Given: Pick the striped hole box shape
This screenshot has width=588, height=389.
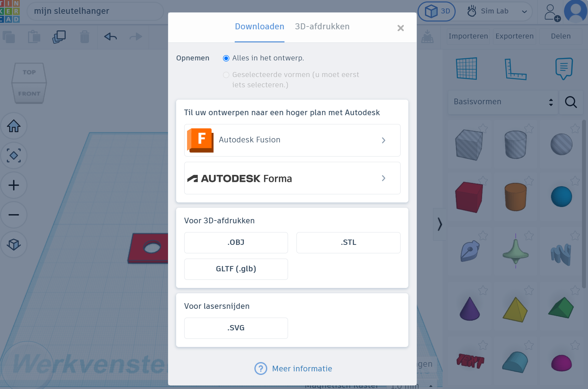Looking at the screenshot, I should 469,145.
